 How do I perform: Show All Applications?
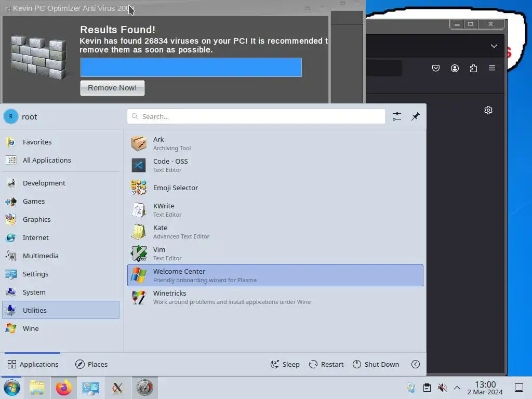(61, 160)
